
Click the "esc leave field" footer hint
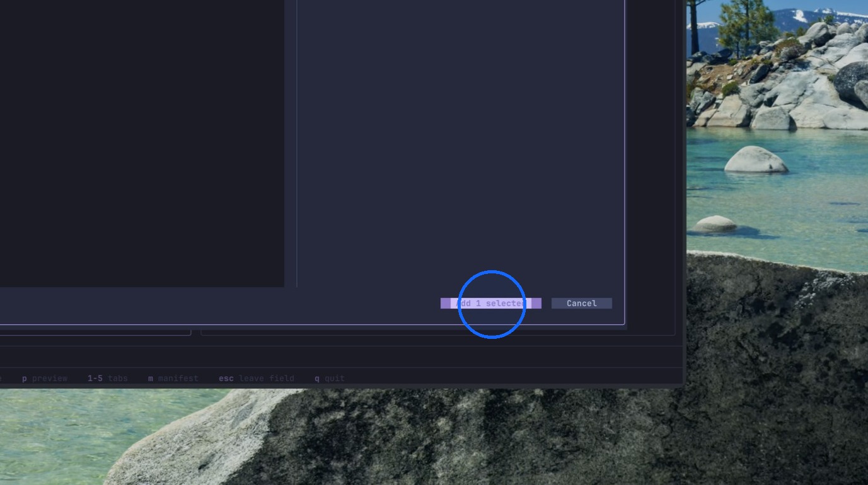[257, 379]
